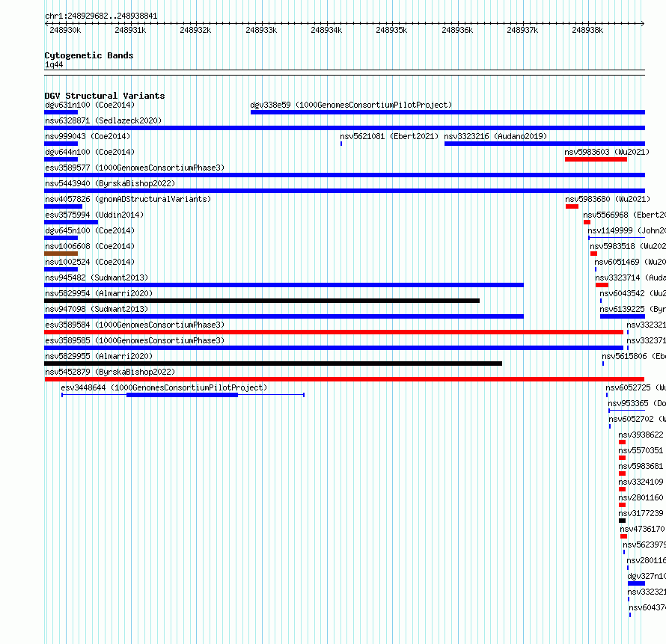666x644 pixels.
Task: Open nsv947098 (Sudmant2013) variant
Action: click(x=284, y=316)
